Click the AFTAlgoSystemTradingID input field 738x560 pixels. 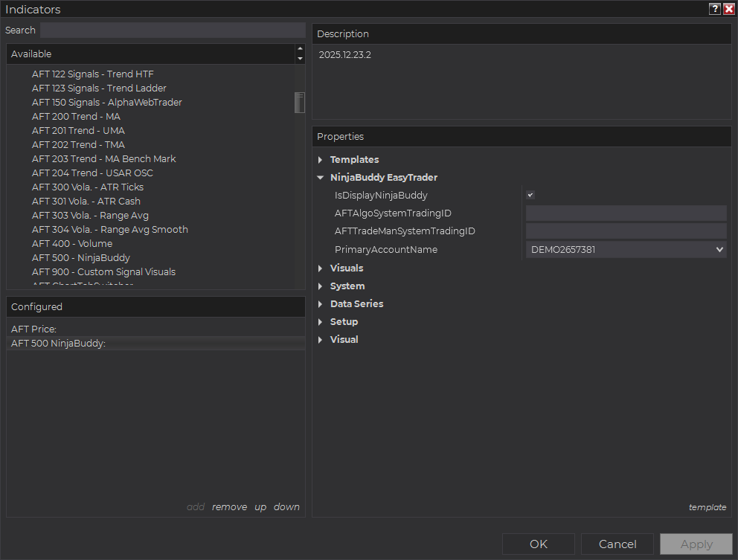pyautogui.click(x=626, y=213)
